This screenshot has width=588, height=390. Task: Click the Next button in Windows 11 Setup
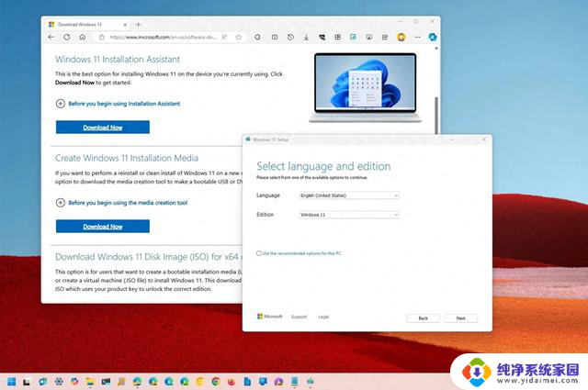point(461,318)
